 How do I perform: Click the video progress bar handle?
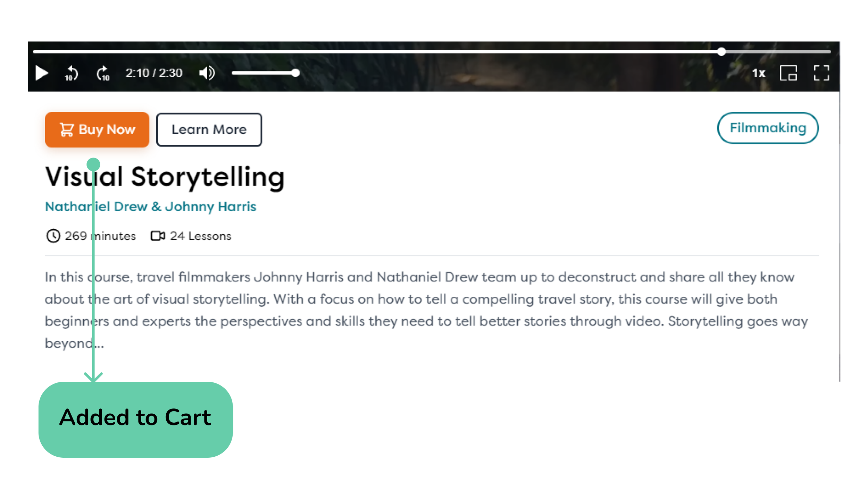pos(721,52)
